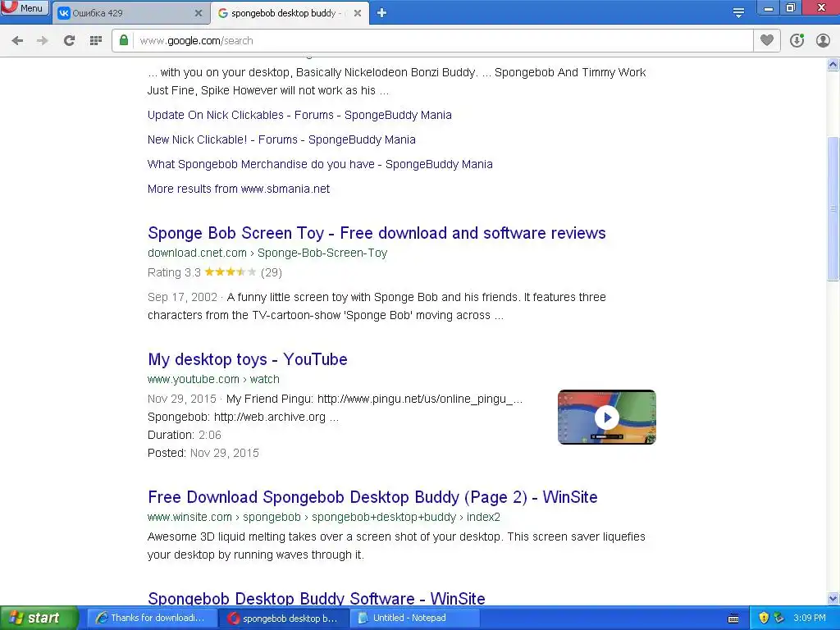Viewport: 840px width, 630px height.
Task: Click the network connection tray icon
Action: click(779, 619)
